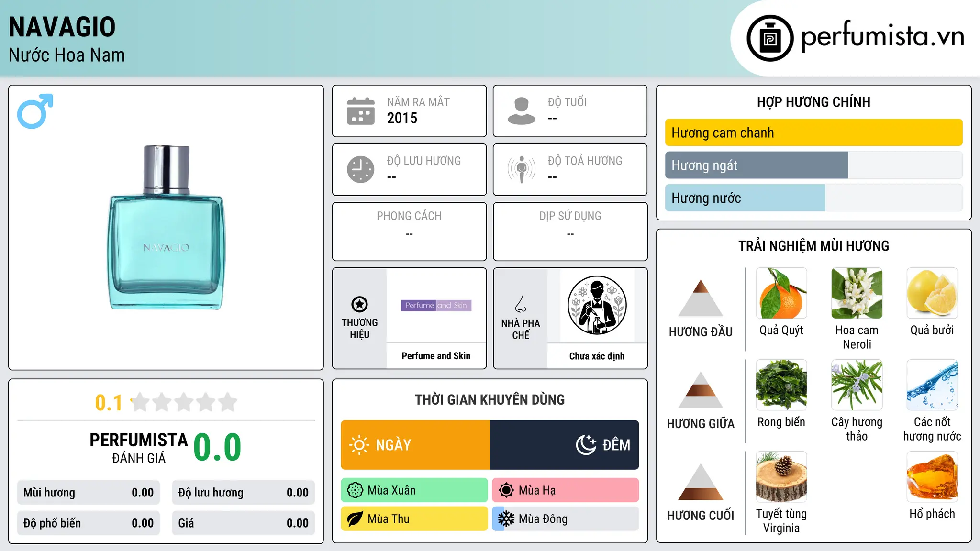
Task: Click the NAVAGIO title heading
Action: click(62, 27)
